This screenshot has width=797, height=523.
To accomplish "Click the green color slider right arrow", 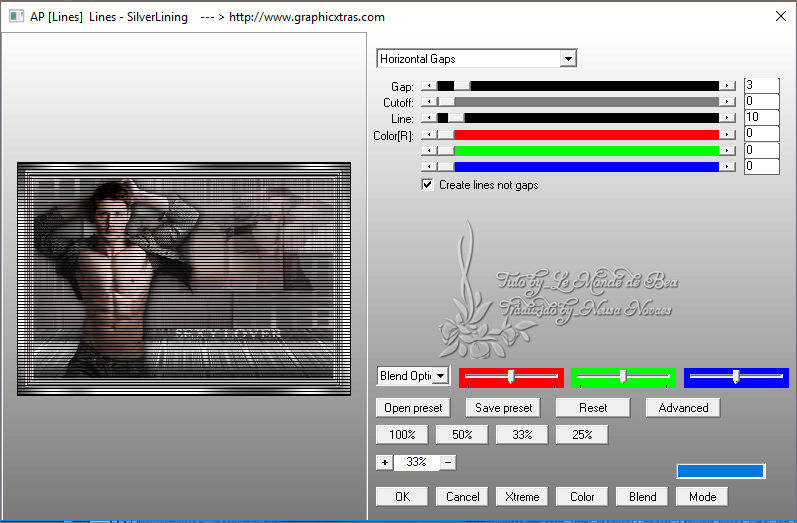I will [x=727, y=151].
